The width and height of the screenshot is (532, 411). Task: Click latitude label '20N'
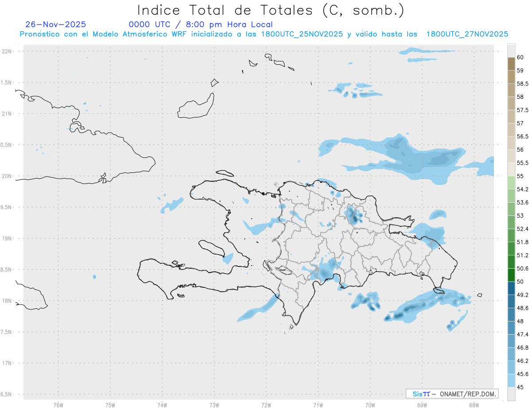point(7,176)
